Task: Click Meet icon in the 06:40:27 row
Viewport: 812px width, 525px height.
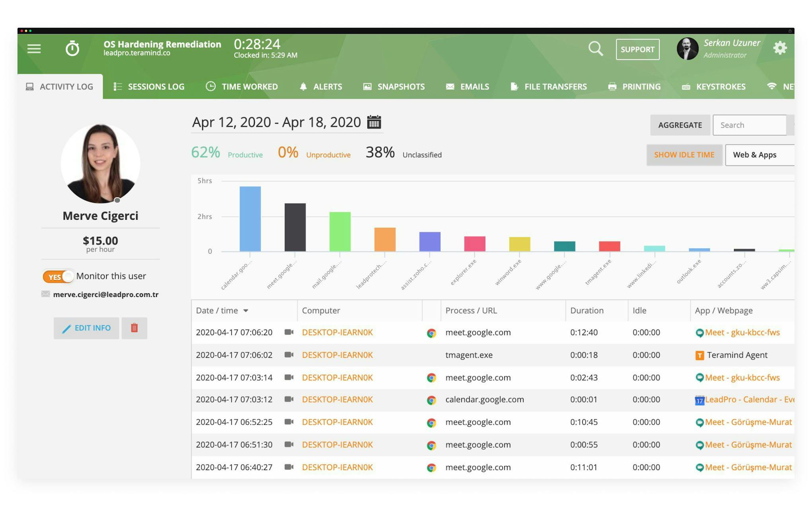Action: tap(699, 468)
